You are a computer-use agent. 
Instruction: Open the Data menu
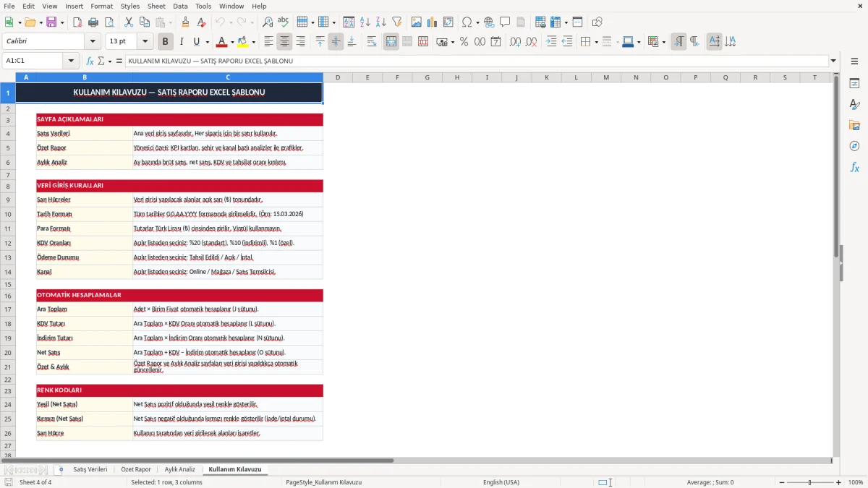coord(180,6)
